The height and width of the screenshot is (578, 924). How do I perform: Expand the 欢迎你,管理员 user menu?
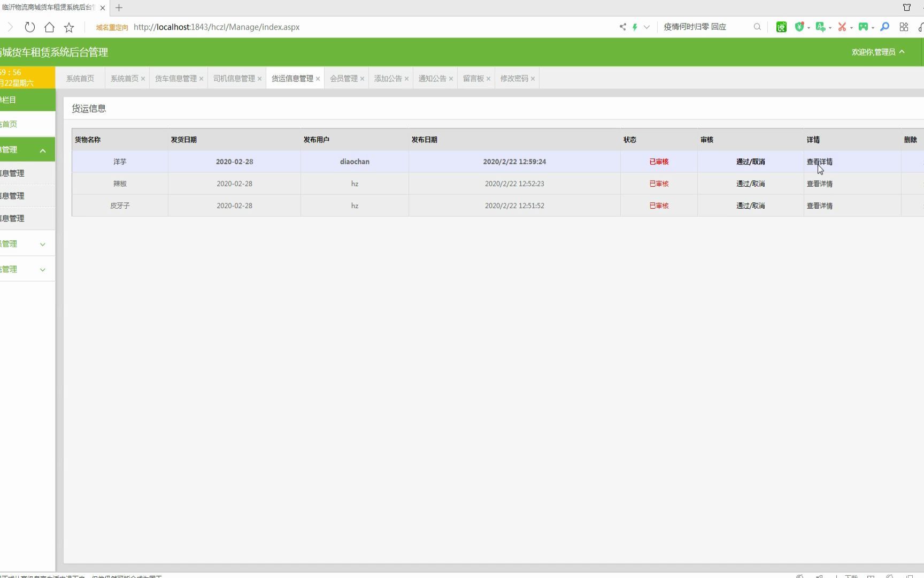pyautogui.click(x=878, y=52)
